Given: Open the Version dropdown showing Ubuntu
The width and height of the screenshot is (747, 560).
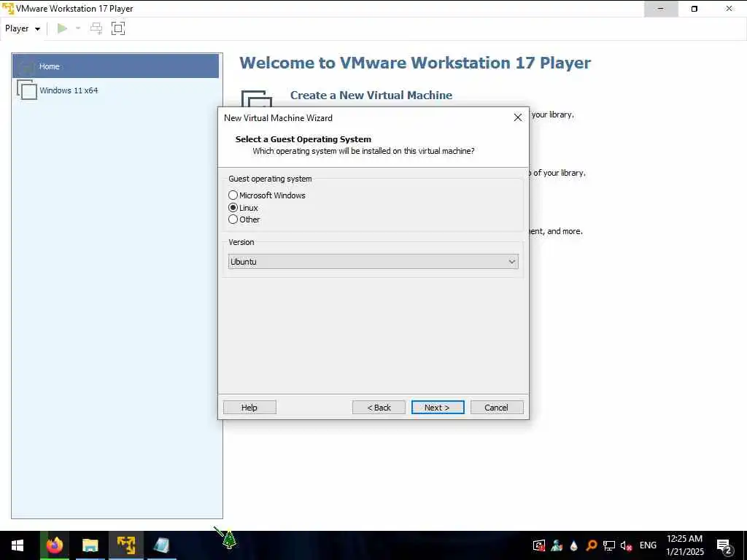Looking at the screenshot, I should point(373,262).
